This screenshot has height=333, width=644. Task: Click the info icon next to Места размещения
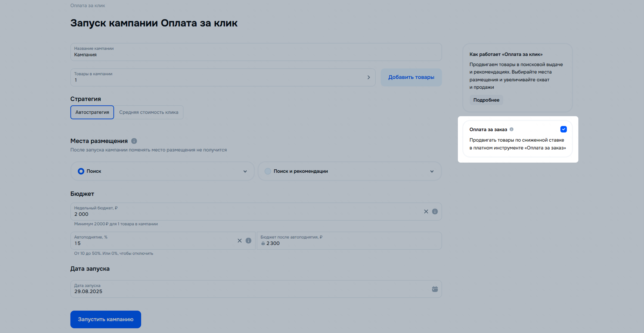pyautogui.click(x=134, y=141)
